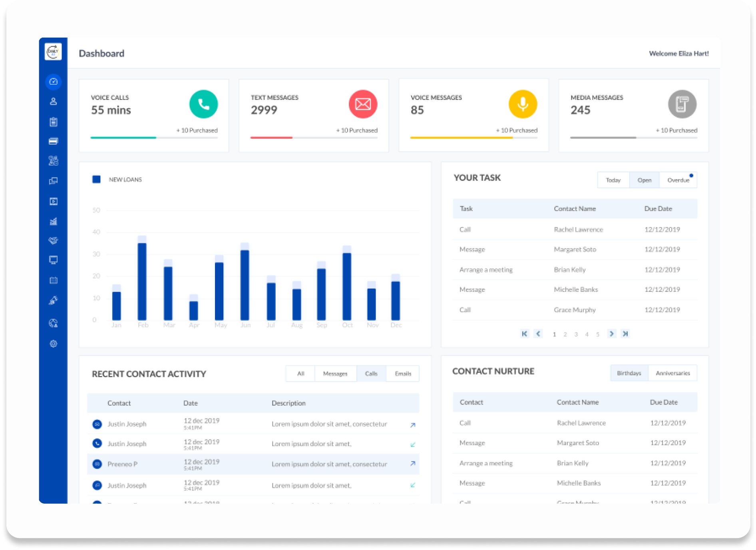Click the 'Welcome Eliza Hart!' text
Image resolution: width=756 pixels, height=550 pixels.
pyautogui.click(x=679, y=54)
